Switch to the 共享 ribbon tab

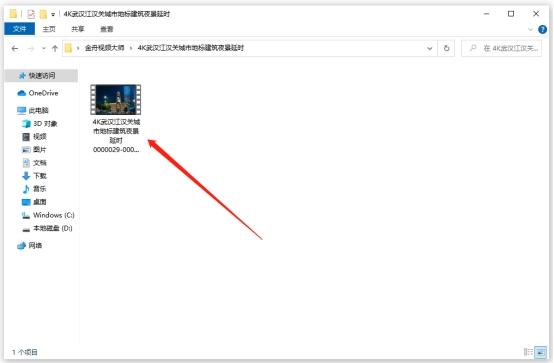[x=78, y=29]
